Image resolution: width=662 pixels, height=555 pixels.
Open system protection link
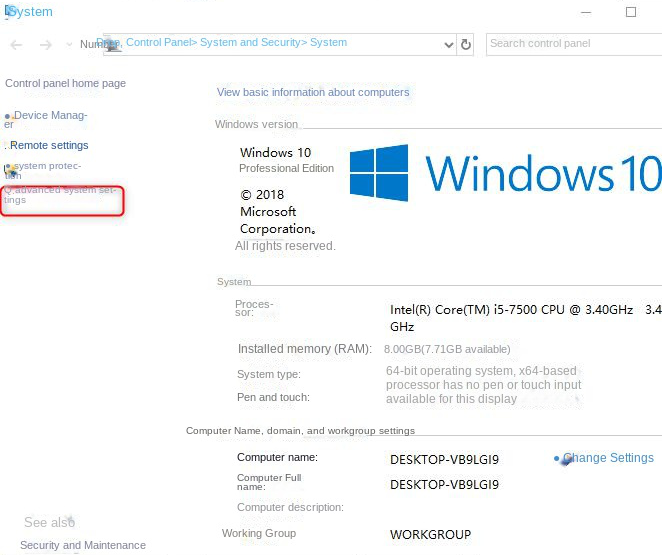(x=43, y=171)
